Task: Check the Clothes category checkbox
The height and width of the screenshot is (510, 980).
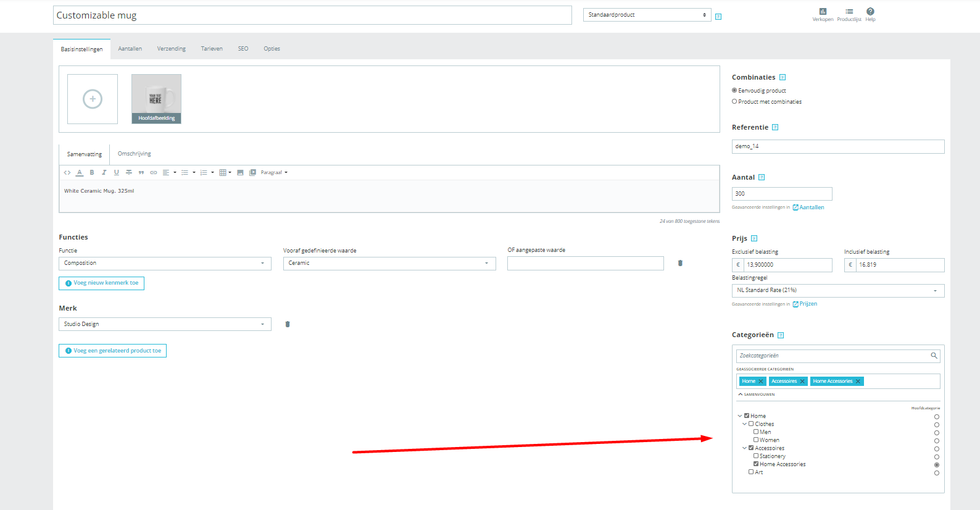Action: point(751,424)
